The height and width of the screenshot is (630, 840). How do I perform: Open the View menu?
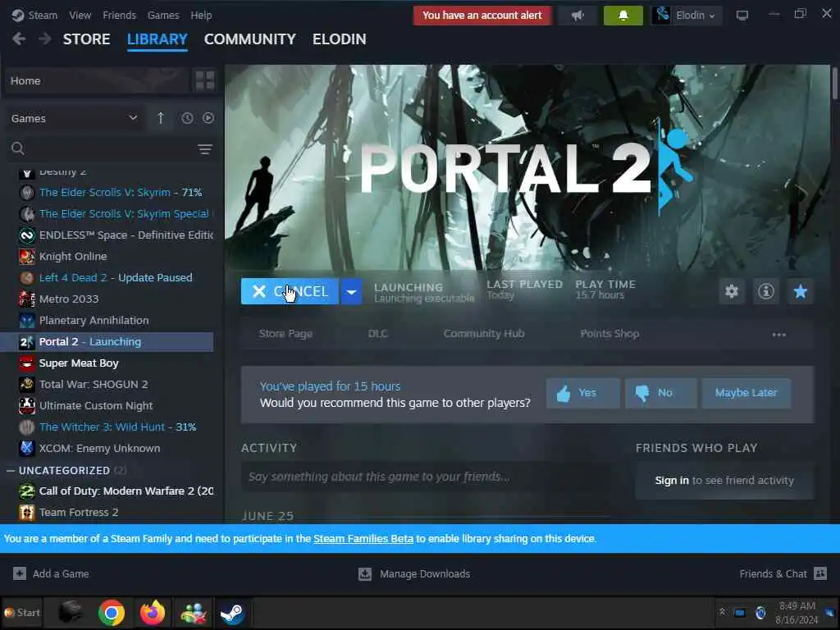point(80,15)
